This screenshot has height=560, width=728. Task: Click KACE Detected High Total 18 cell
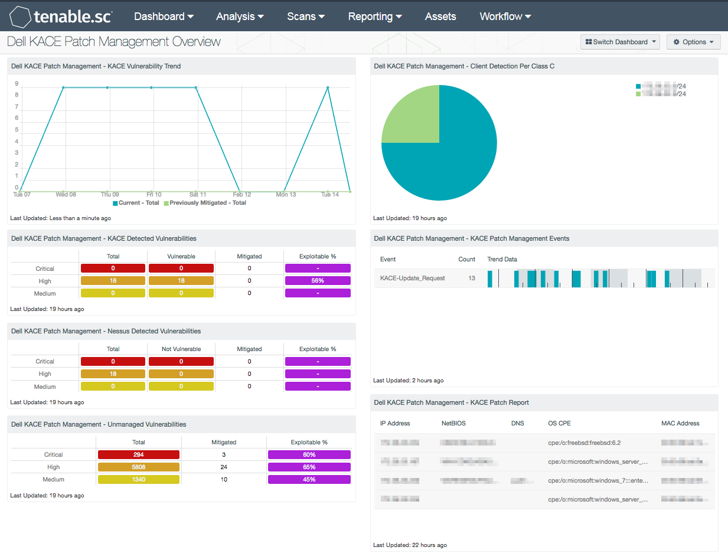pos(113,281)
